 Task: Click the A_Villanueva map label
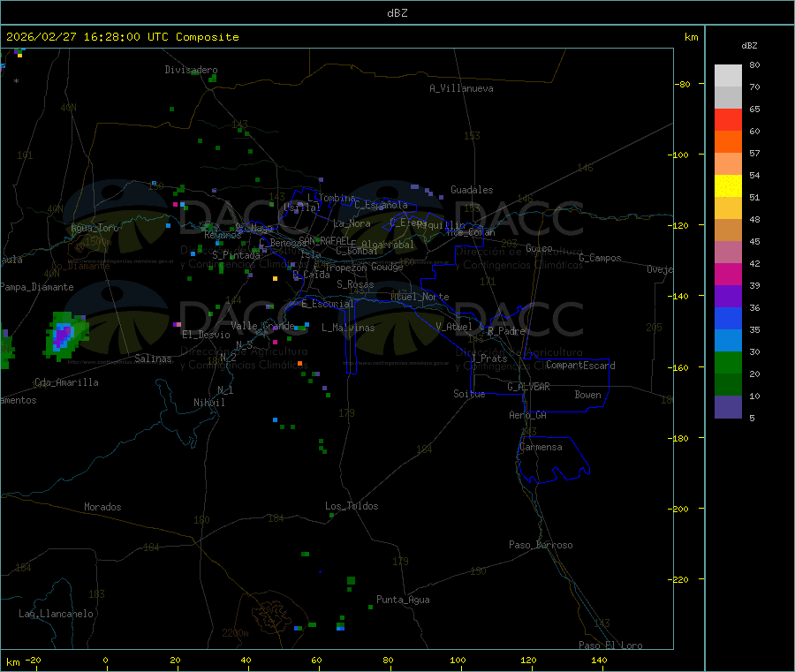[x=461, y=88]
